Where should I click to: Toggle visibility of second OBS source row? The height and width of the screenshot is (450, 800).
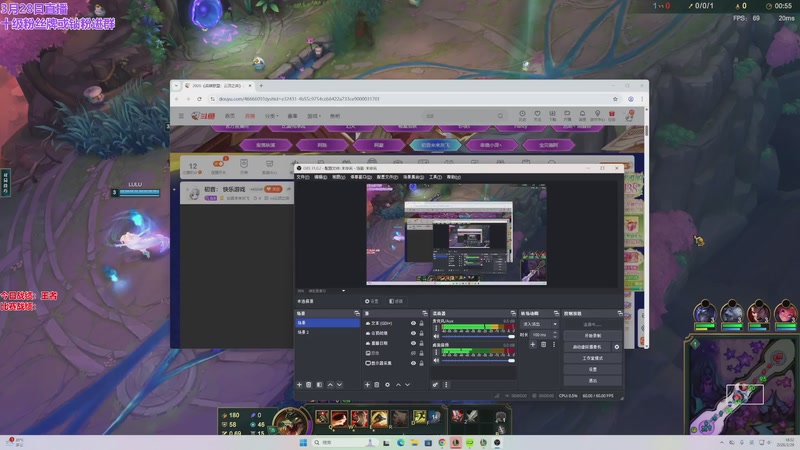413,333
